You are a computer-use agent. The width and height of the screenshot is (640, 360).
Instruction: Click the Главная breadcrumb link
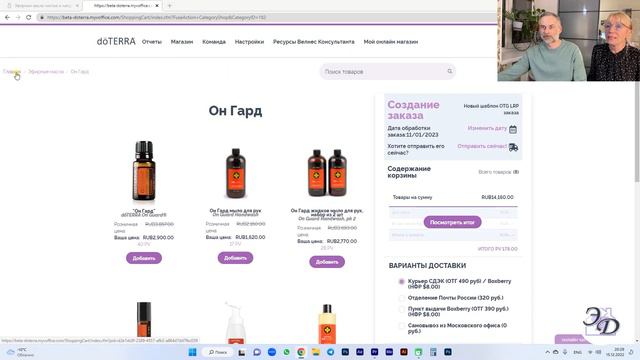[x=12, y=71]
